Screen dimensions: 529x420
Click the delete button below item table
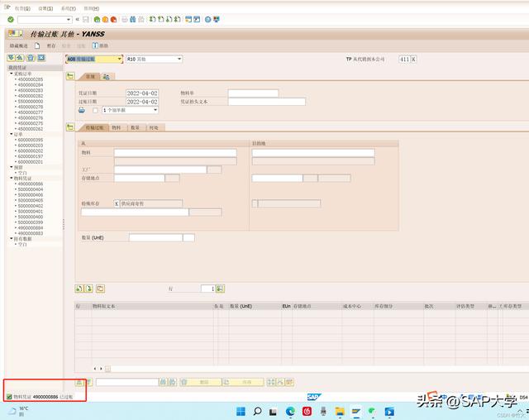pyautogui.click(x=201, y=382)
